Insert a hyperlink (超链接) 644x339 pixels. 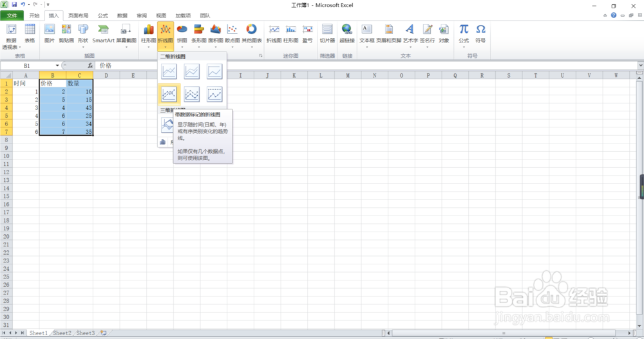(347, 30)
